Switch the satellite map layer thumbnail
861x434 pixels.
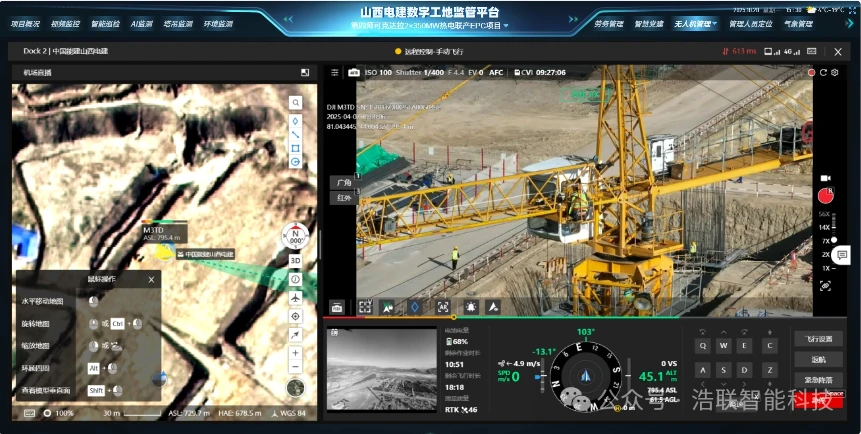click(295, 388)
